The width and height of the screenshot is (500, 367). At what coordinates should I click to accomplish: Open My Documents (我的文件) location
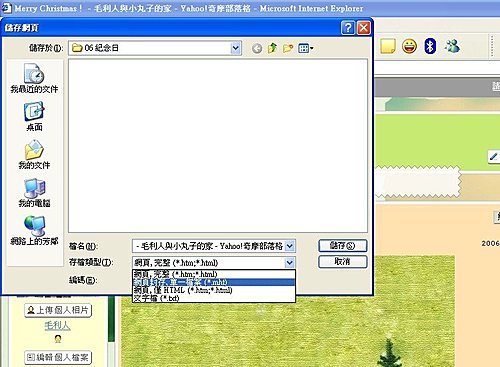(34, 155)
